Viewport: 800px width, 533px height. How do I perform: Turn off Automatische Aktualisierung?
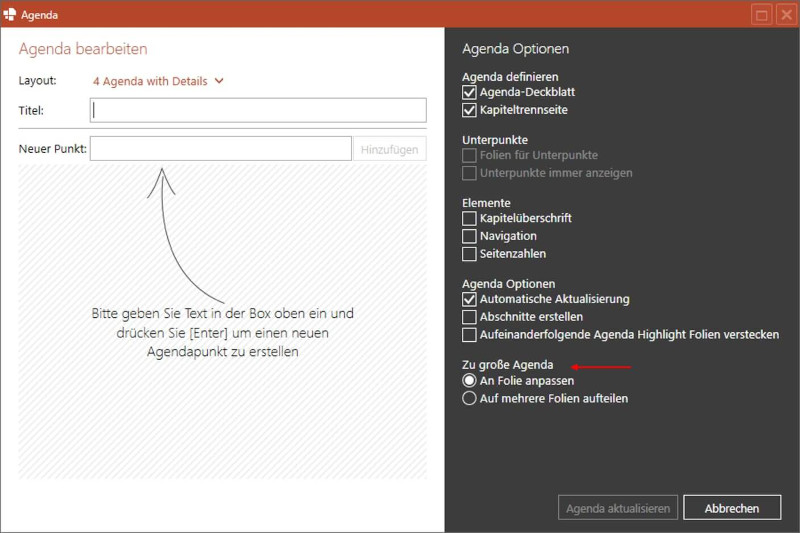coord(470,299)
